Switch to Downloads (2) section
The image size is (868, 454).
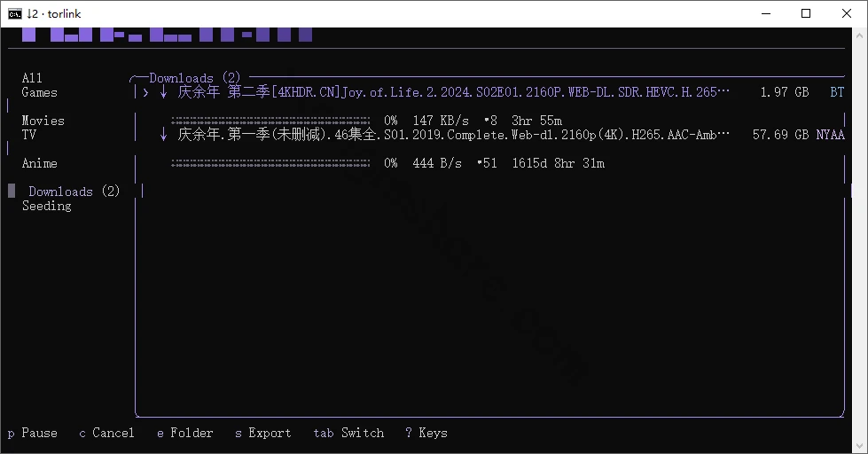tap(74, 192)
